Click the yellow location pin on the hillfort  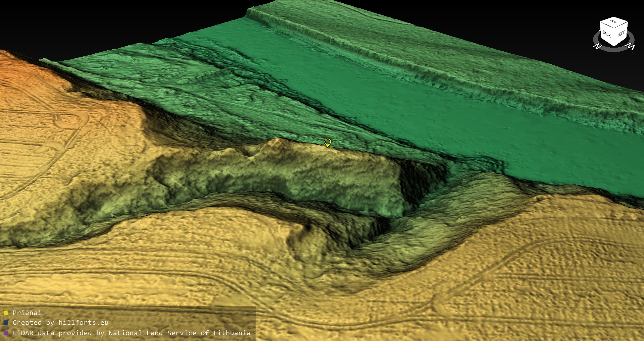tap(328, 142)
